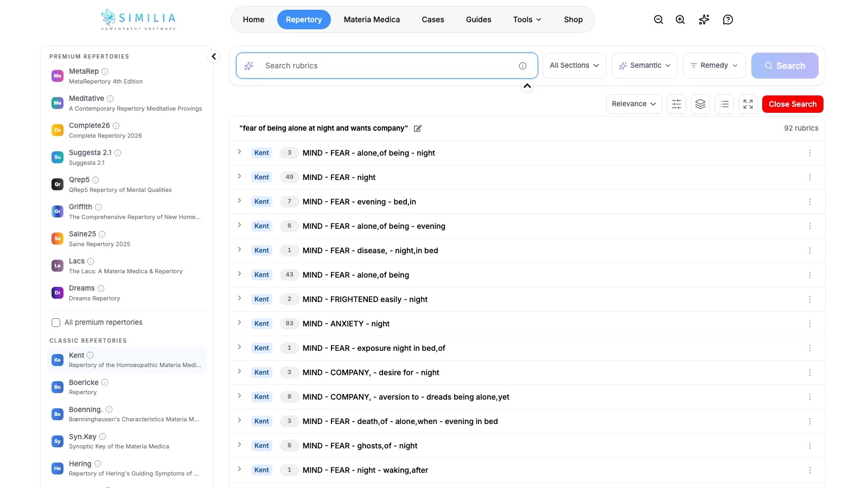
Task: Expand results to fullscreen
Action: click(748, 104)
